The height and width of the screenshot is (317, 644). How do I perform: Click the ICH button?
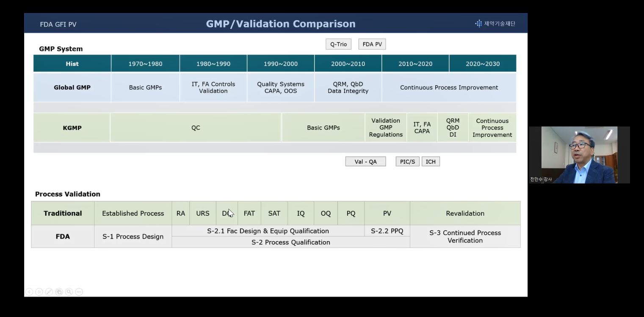coord(431,161)
